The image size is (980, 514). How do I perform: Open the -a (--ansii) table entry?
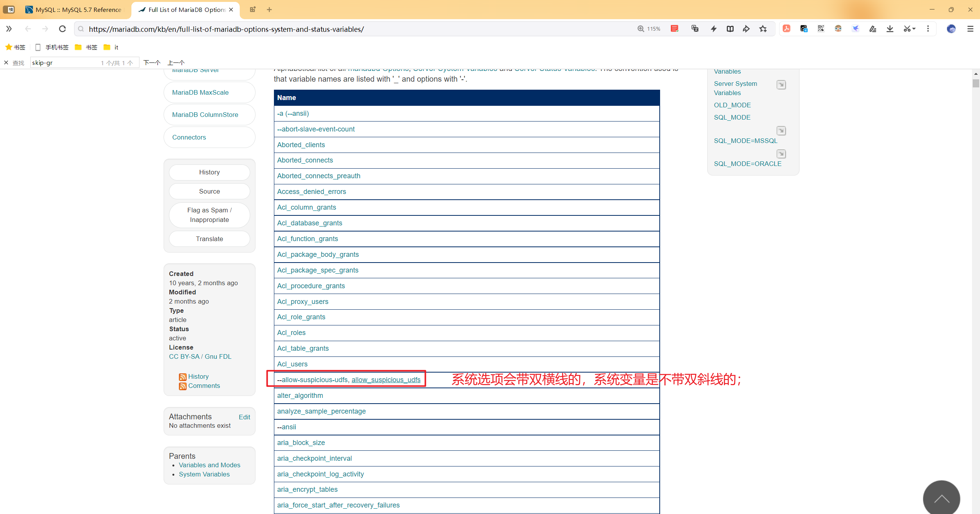(293, 113)
